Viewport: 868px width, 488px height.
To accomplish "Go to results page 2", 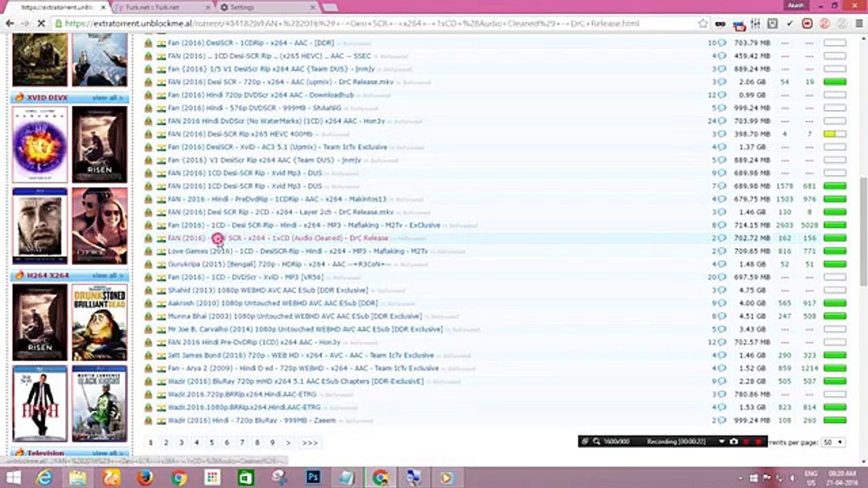I will [166, 443].
